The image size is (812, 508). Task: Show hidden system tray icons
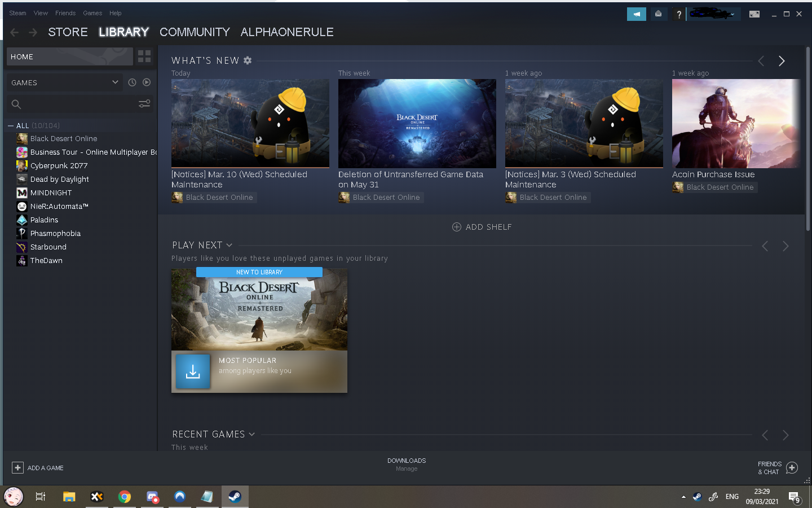tap(683, 497)
